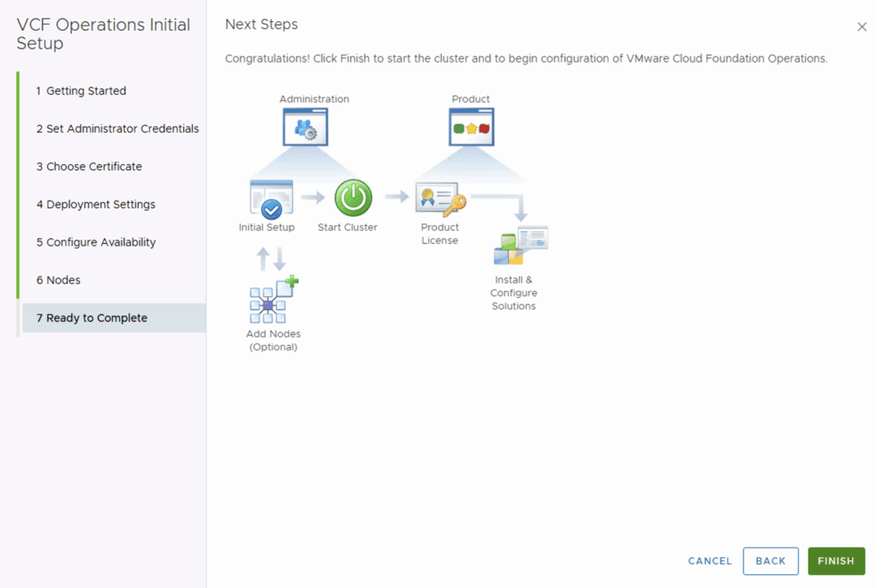Click the Administration window icon
This screenshot has height=588, width=877.
(x=306, y=128)
